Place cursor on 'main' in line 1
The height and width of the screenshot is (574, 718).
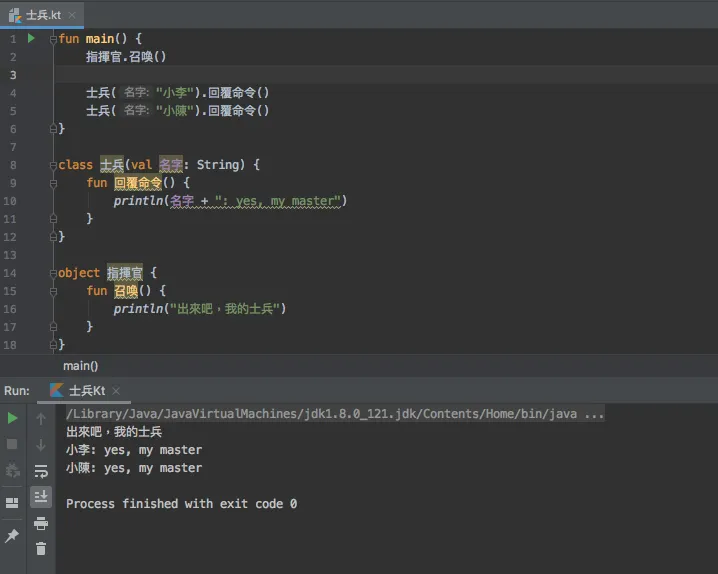100,38
